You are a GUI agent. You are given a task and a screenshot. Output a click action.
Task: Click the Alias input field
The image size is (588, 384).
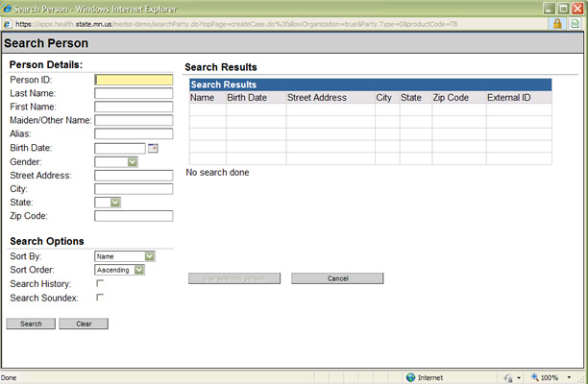tap(134, 133)
